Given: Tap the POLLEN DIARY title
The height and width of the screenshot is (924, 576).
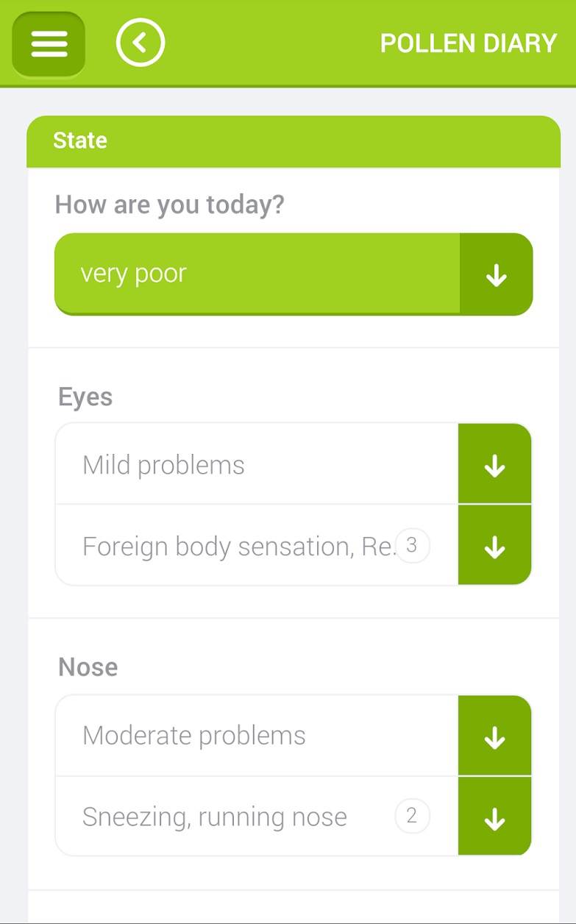Looking at the screenshot, I should pyautogui.click(x=468, y=43).
